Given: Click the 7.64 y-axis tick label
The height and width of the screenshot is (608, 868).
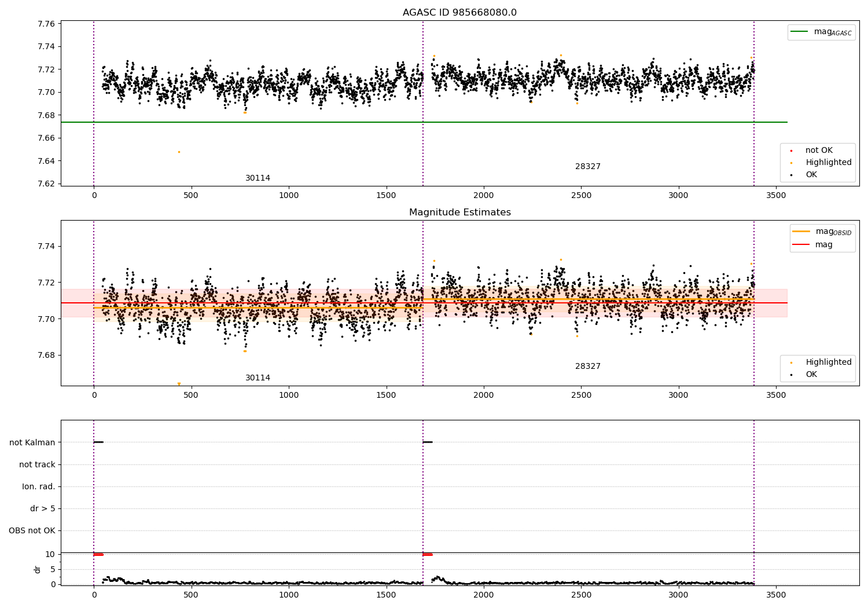Looking at the screenshot, I should (46, 161).
